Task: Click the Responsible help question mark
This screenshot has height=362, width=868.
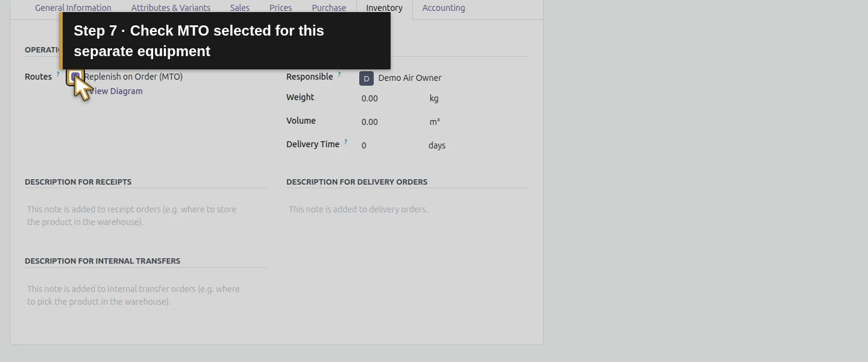Action: (339, 75)
